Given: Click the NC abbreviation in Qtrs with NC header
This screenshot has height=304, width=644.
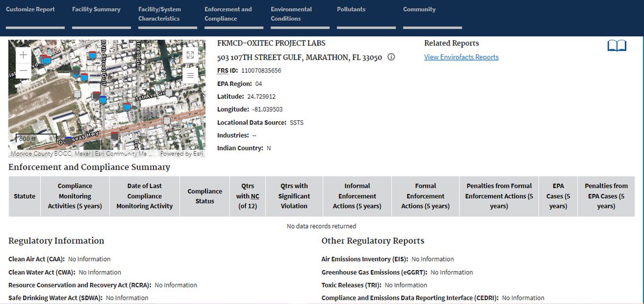Looking at the screenshot, I should (255, 196).
